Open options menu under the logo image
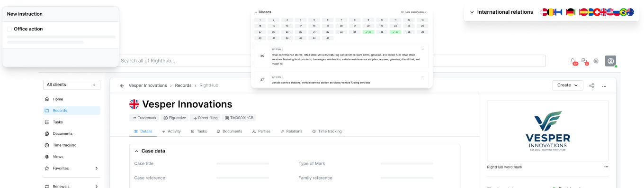The width and height of the screenshot is (644, 188). click(606, 167)
